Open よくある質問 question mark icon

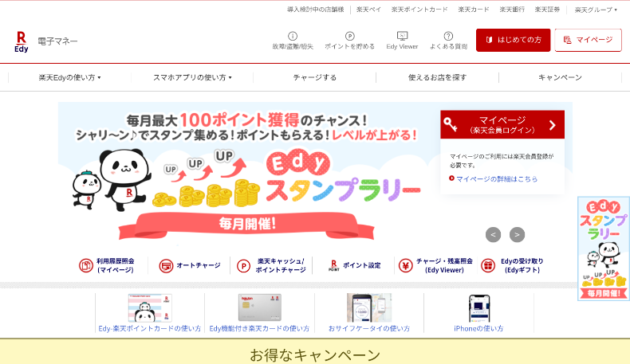[x=448, y=36]
